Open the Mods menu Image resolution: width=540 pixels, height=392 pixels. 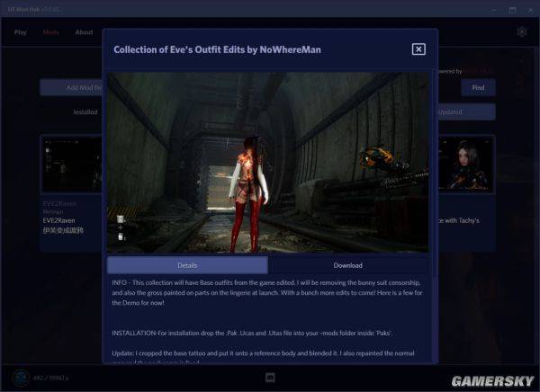point(51,32)
